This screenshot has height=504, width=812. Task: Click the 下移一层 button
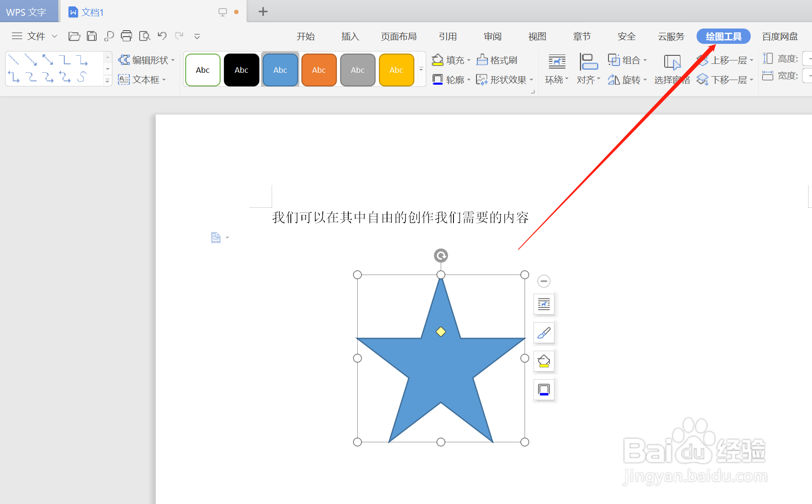725,80
